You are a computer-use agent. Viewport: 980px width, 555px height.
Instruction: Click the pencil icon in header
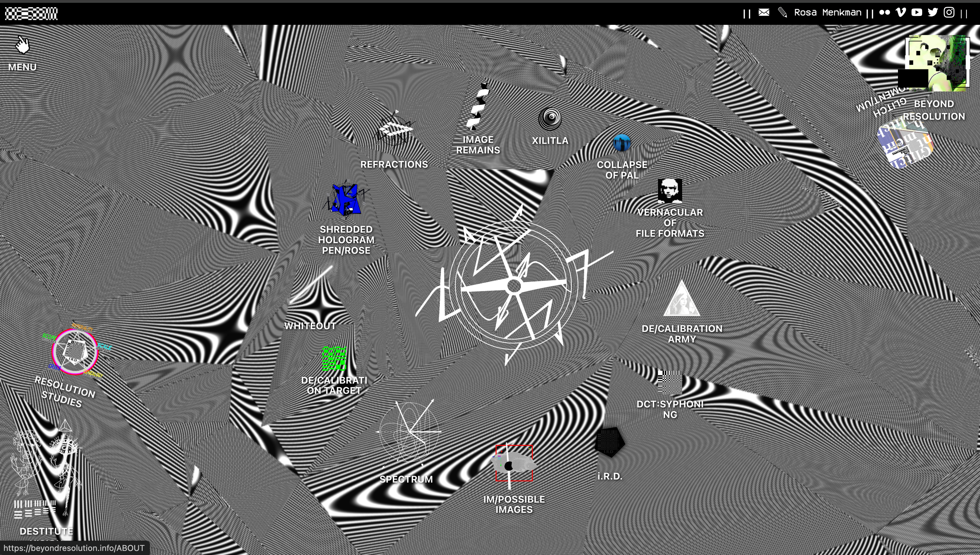782,13
